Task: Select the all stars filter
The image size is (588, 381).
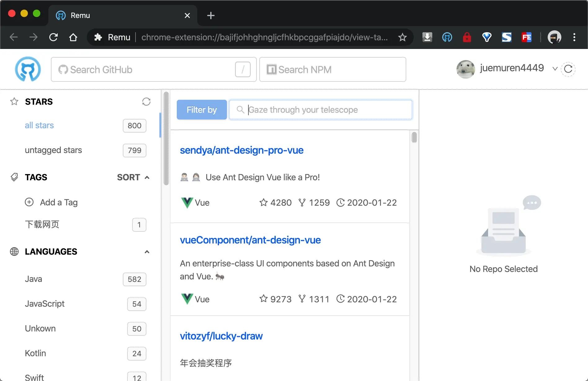Action: coord(39,125)
